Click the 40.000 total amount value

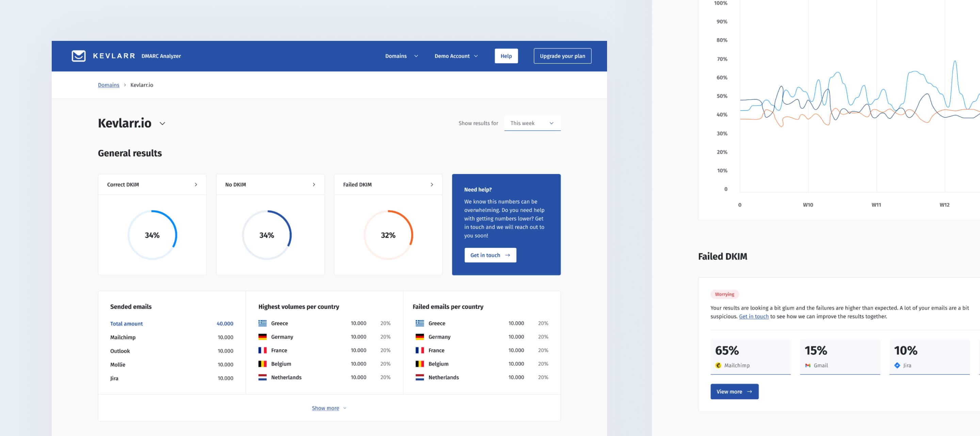[x=225, y=324]
